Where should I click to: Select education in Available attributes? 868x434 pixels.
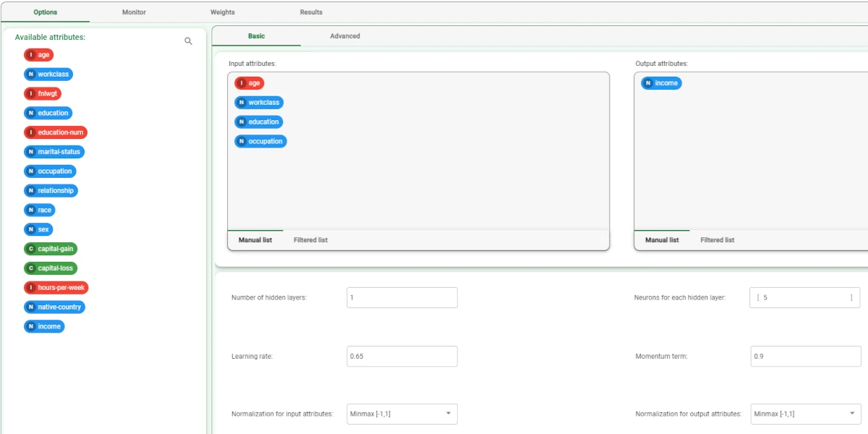coord(48,113)
